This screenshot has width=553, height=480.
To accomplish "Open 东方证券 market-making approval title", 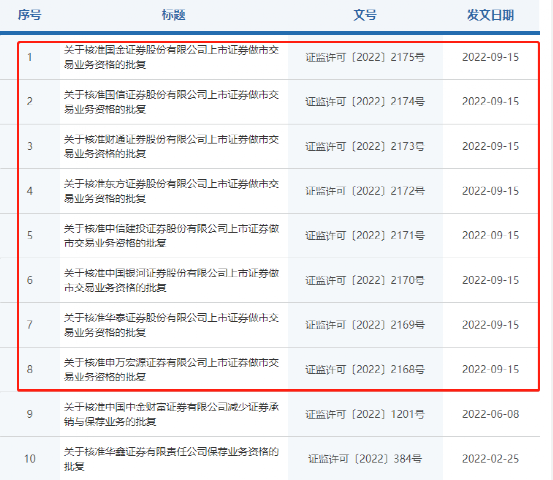I will click(171, 191).
